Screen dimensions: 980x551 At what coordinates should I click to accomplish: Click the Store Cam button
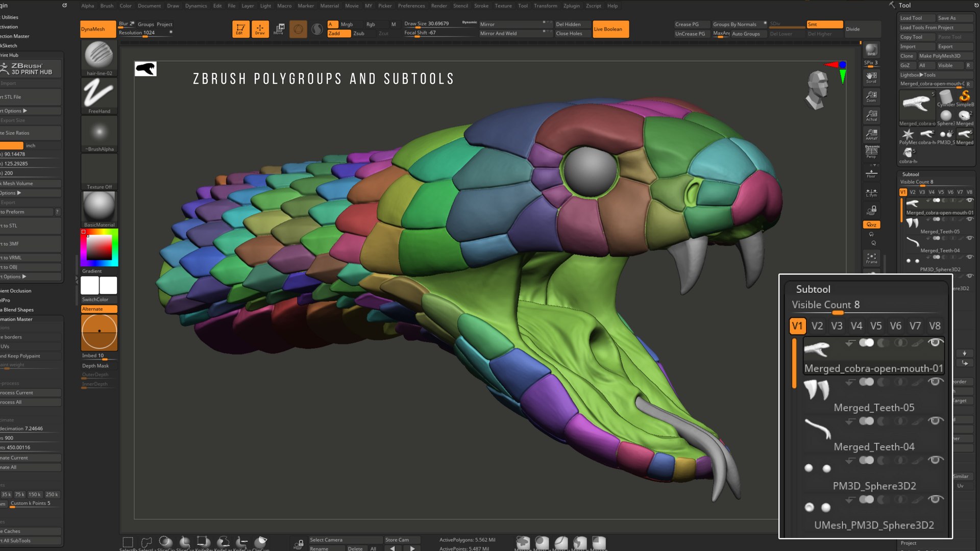click(x=402, y=540)
